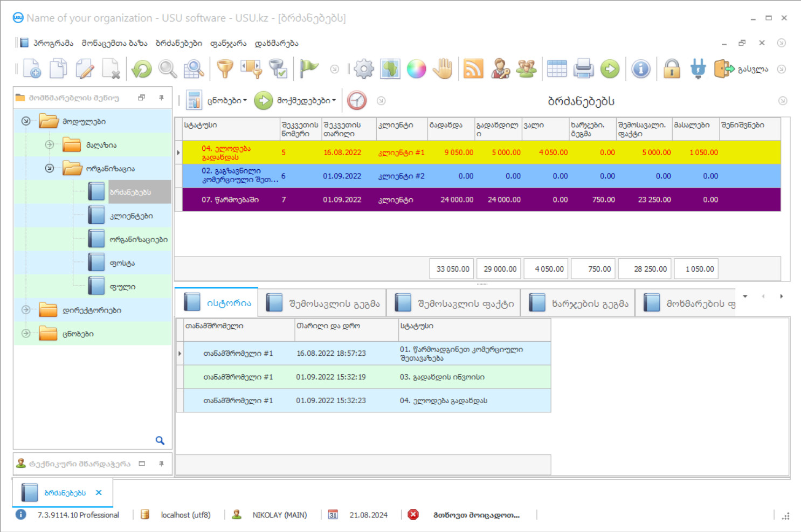Click the refresh green arrow icon

(142, 69)
